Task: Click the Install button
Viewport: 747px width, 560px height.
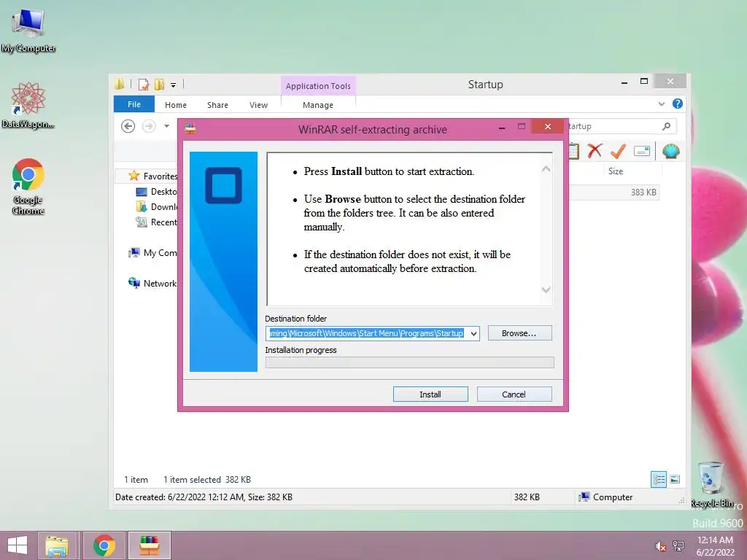Action: [x=430, y=394]
